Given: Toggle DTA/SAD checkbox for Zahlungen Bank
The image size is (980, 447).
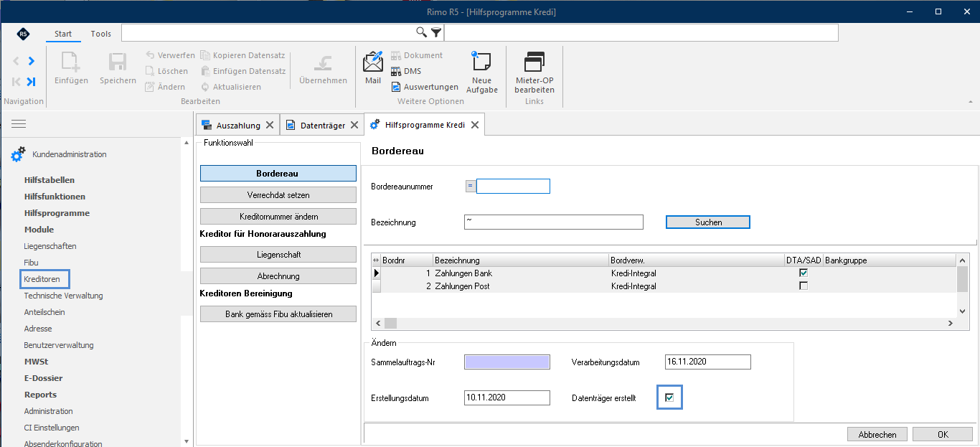Looking at the screenshot, I should [804, 273].
